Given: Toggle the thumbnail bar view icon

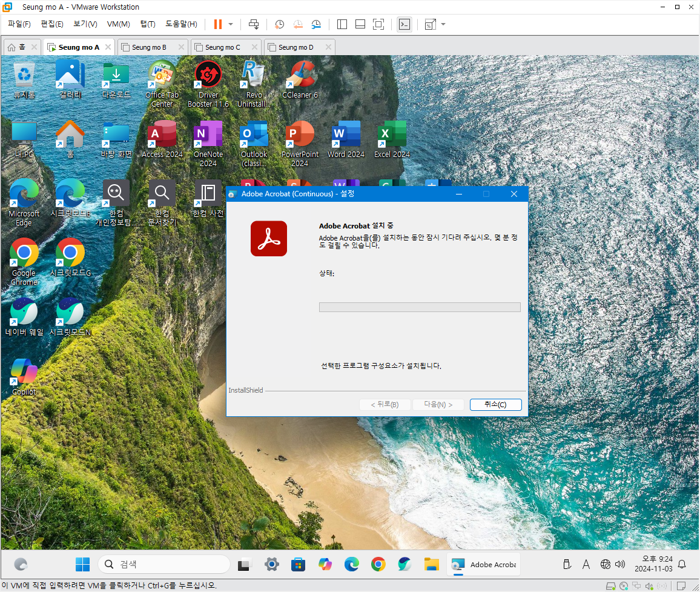Looking at the screenshot, I should coord(360,24).
